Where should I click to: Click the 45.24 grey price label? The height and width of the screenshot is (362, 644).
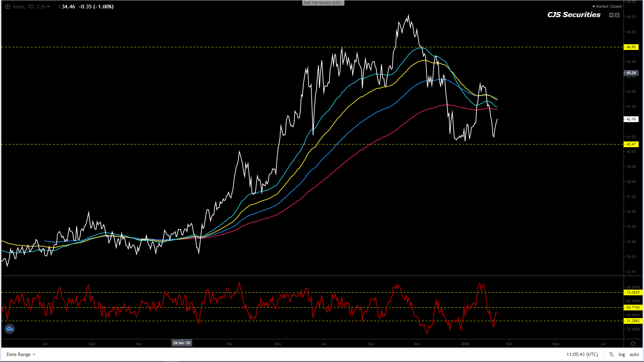631,73
